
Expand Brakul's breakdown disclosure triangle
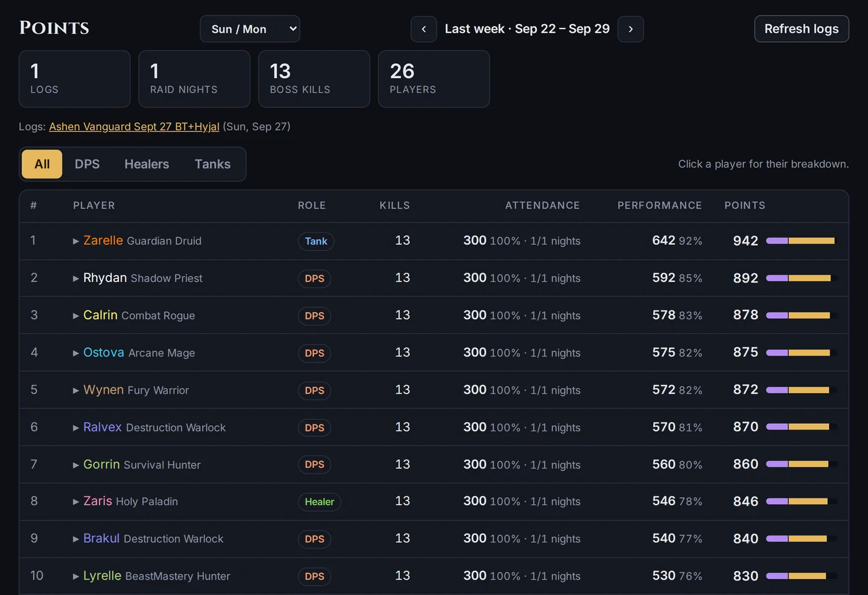coord(76,539)
